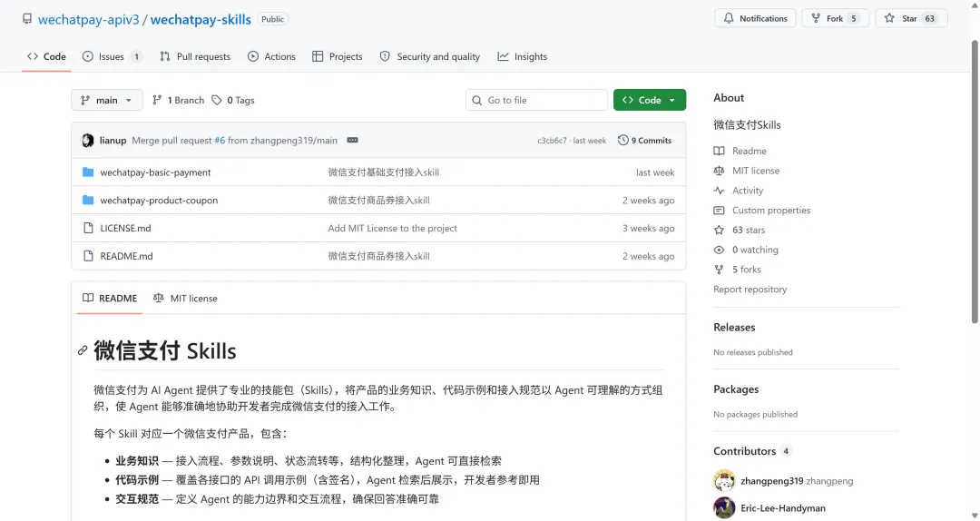This screenshot has height=521, width=980.
Task: Open the green Code dropdown
Action: (x=650, y=100)
